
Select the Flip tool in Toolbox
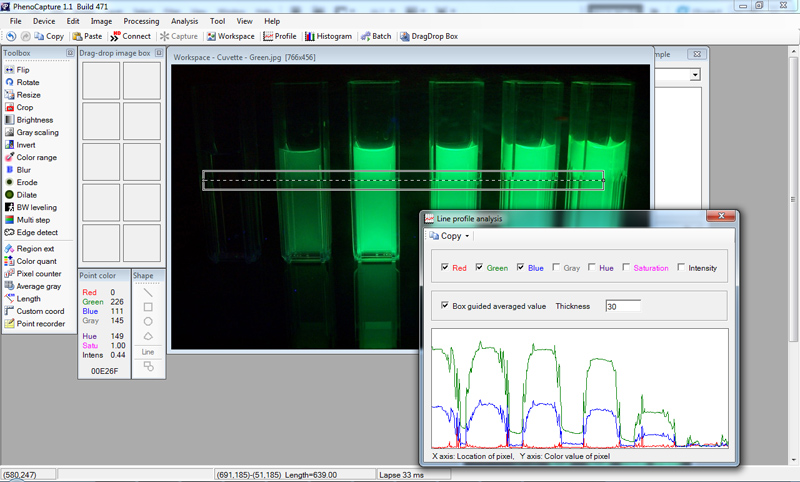click(22, 70)
